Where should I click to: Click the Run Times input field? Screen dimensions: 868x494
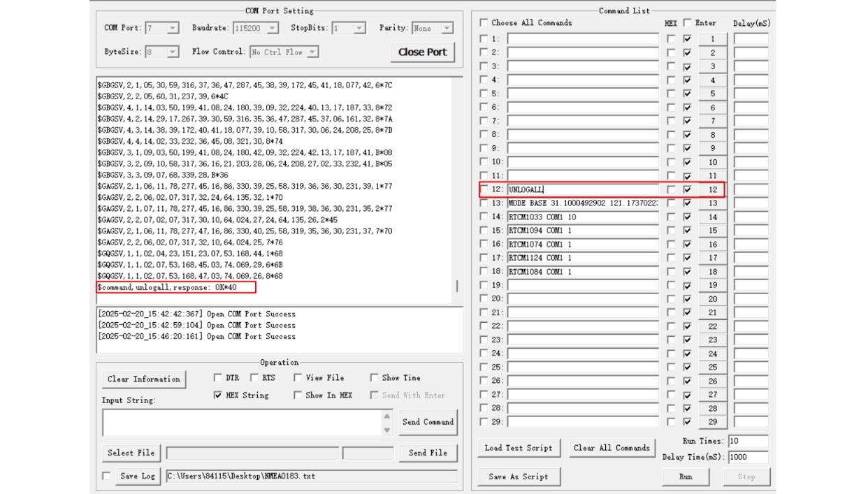point(747,442)
